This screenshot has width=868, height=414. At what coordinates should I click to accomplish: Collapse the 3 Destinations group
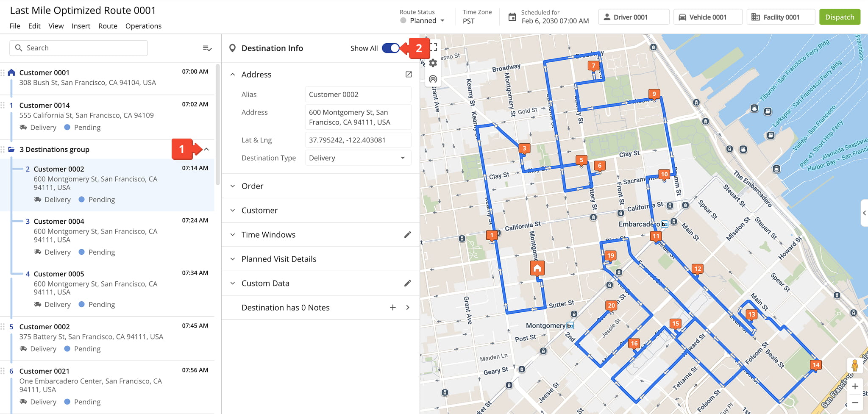pyautogui.click(x=206, y=150)
